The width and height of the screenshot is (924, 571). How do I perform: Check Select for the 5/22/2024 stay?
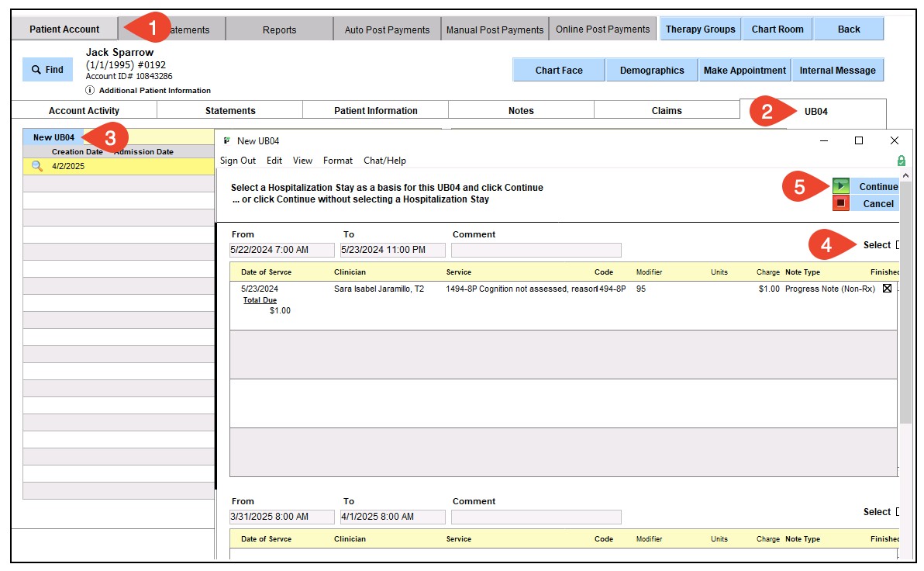898,245
